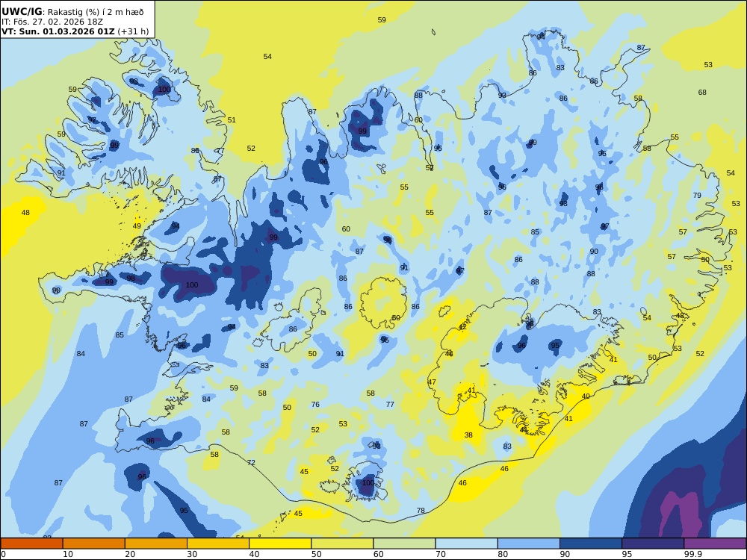Click the humidity value 76 on the map
Viewport: 747px width, 560px height.
pyautogui.click(x=315, y=404)
